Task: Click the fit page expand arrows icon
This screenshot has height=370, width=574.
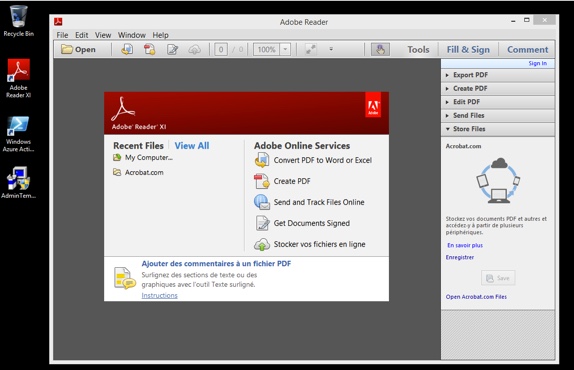Action: pos(311,49)
